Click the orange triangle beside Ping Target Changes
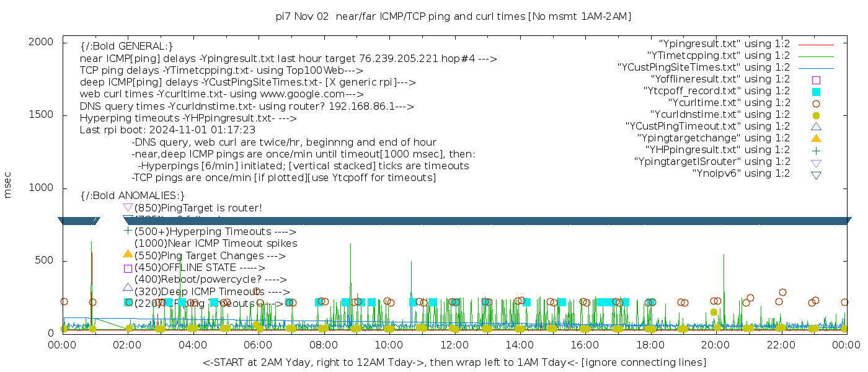 (128, 254)
